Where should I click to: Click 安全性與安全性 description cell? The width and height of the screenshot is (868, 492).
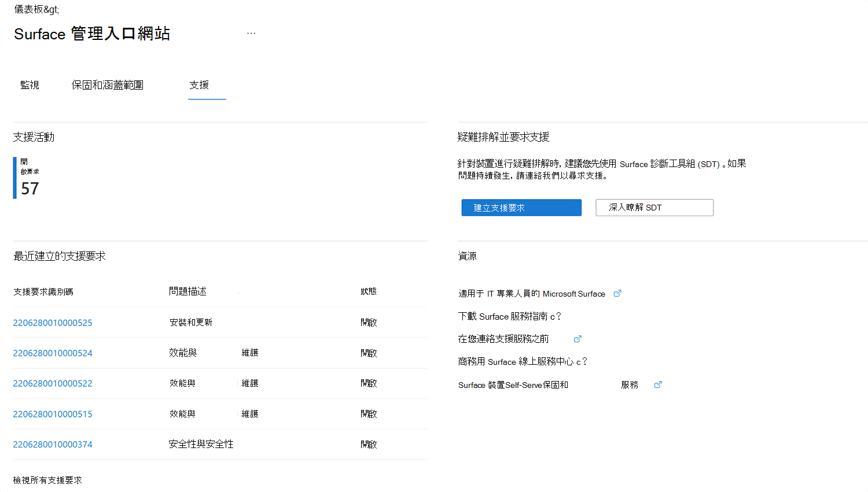[x=201, y=444]
